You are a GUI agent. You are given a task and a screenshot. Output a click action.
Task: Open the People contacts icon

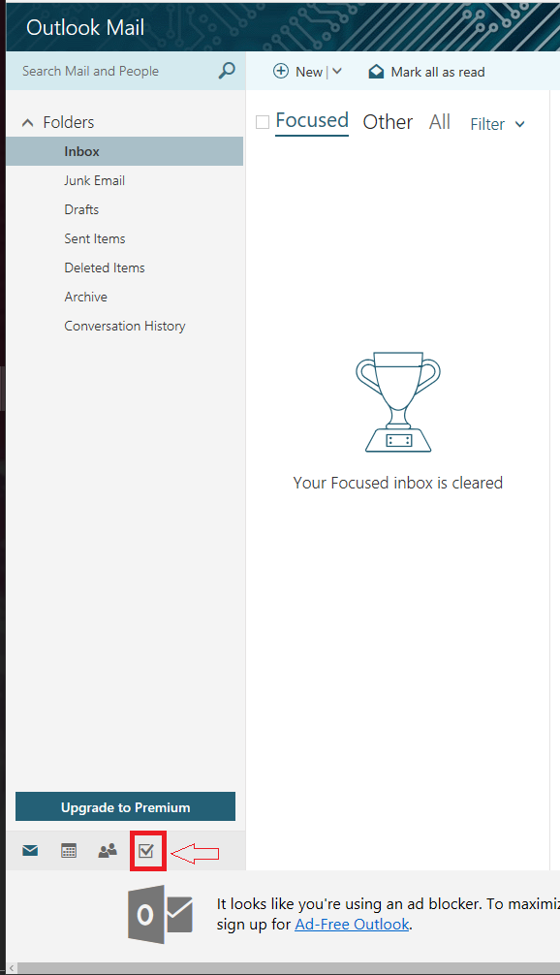tap(108, 850)
